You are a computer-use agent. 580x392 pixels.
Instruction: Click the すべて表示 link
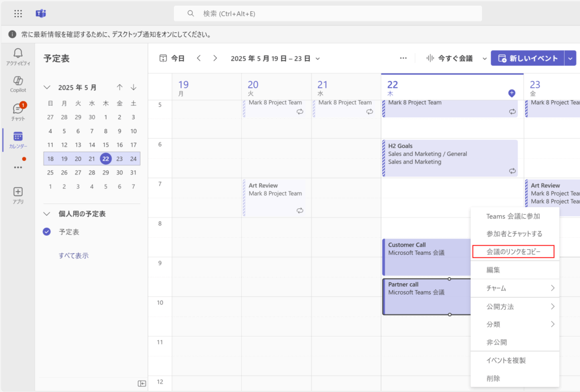click(x=74, y=255)
